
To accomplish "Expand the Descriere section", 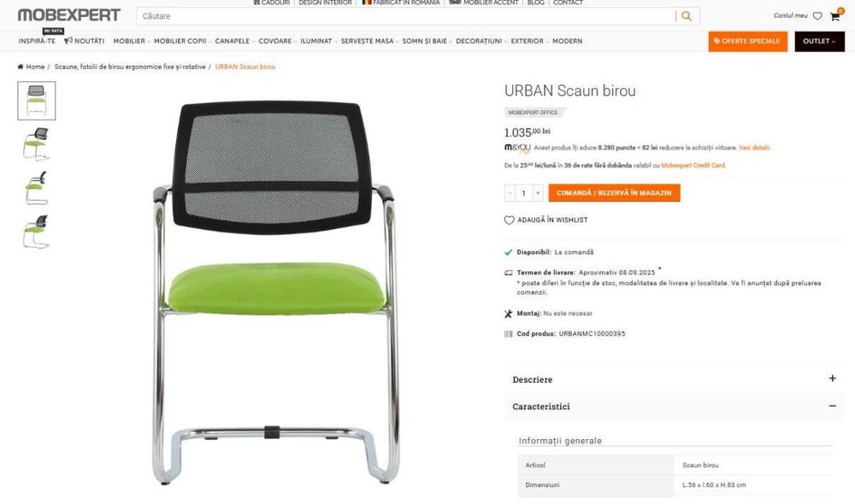I will 674,379.
